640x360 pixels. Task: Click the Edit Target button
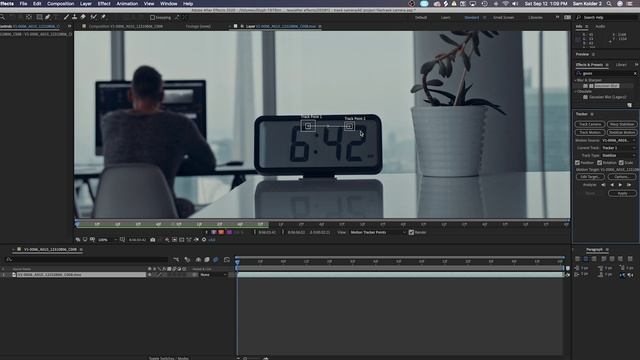[x=590, y=177]
